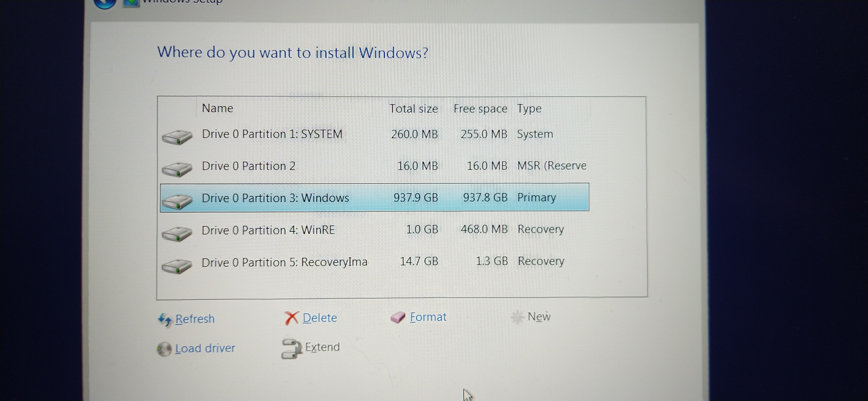
Task: Click the drive icon for Partition 4 WinRE
Action: [x=177, y=233]
